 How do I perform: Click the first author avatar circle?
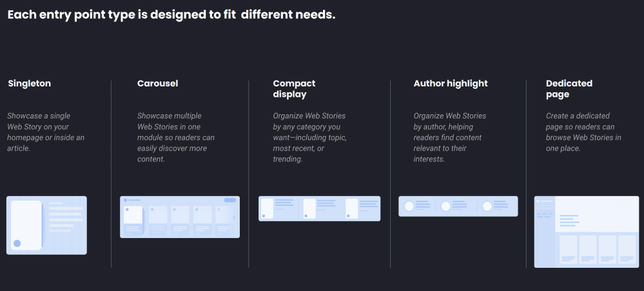pyautogui.click(x=409, y=206)
